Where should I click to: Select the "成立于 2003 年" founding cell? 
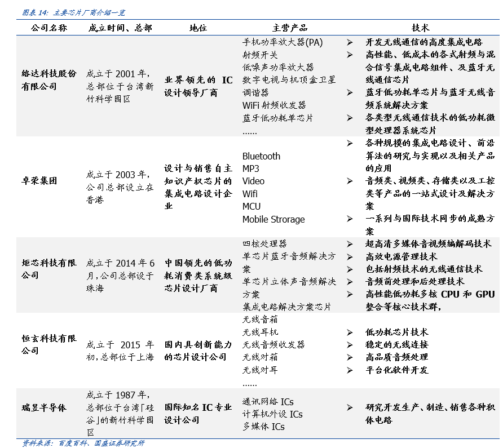pos(120,187)
